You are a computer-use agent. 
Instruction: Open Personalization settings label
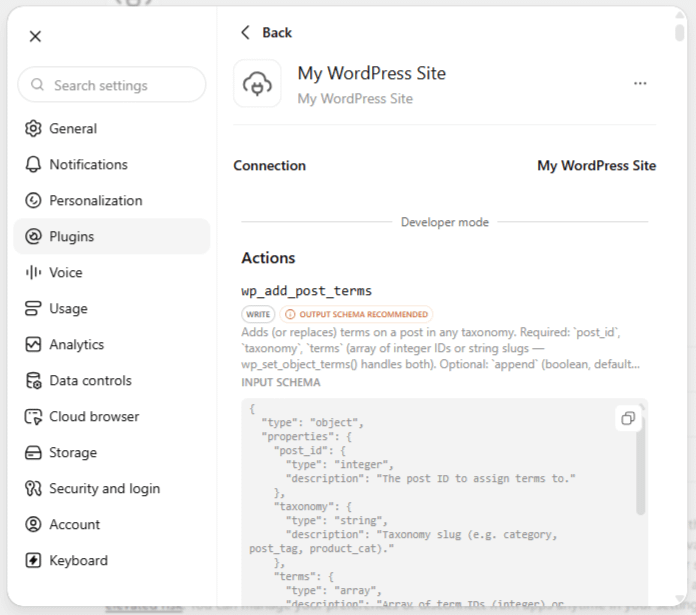click(96, 201)
